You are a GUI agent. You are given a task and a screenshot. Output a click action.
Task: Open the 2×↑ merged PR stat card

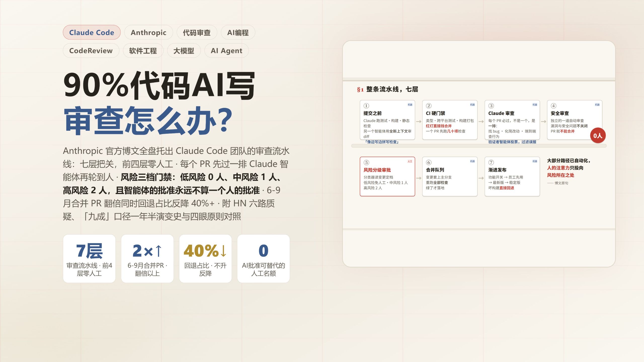(147, 259)
